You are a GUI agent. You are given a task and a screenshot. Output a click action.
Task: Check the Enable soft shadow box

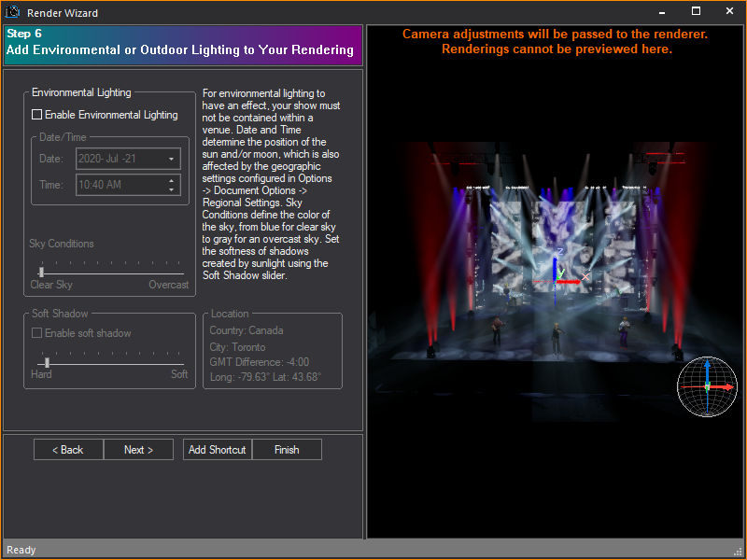coord(36,333)
